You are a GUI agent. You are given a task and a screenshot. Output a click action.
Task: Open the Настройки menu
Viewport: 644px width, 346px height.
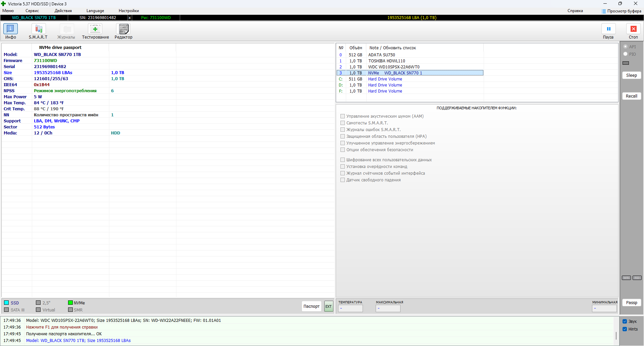(129, 11)
